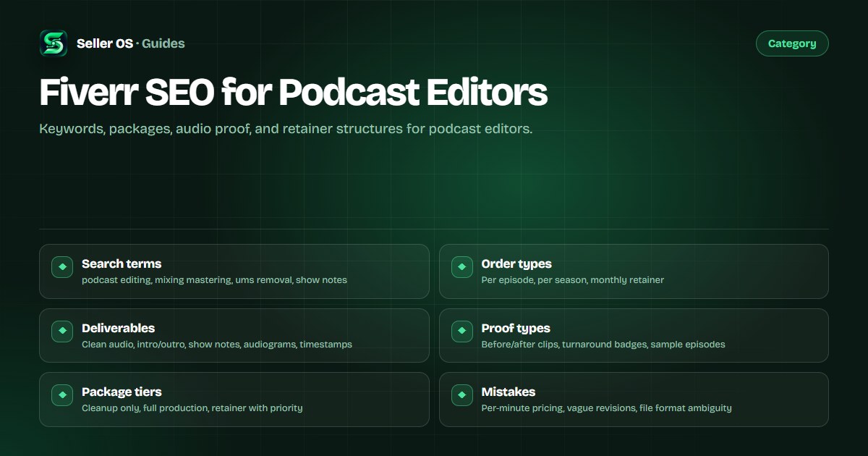Click the 'Fiverr SEO for Podcast Editors' headline
Image resolution: width=868 pixels, height=456 pixels.
pos(293,93)
